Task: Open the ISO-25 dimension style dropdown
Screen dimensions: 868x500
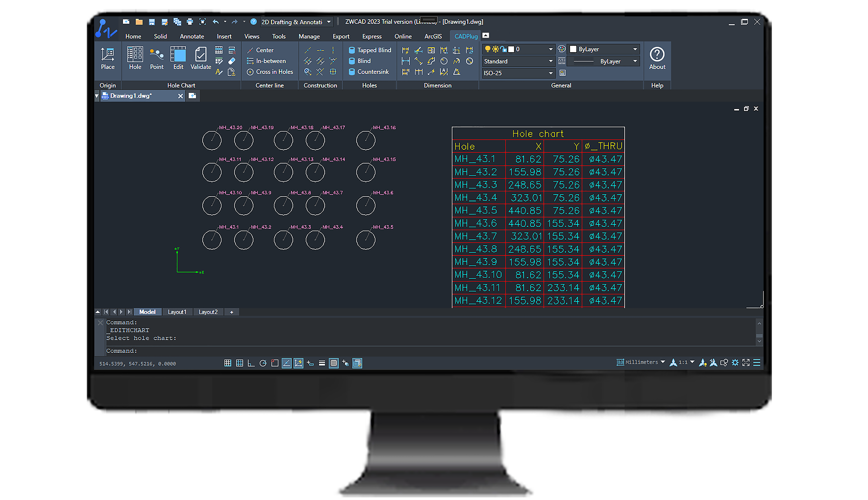Action: (550, 73)
